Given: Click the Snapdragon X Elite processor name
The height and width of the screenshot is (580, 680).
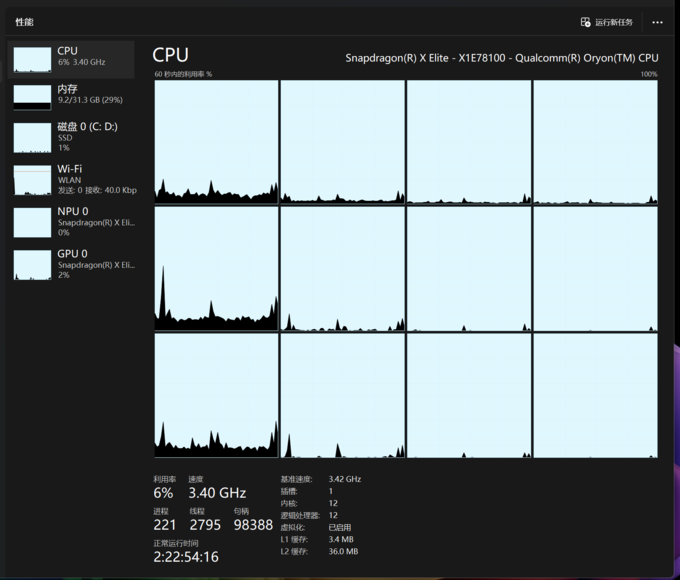Looking at the screenshot, I should coord(501,58).
